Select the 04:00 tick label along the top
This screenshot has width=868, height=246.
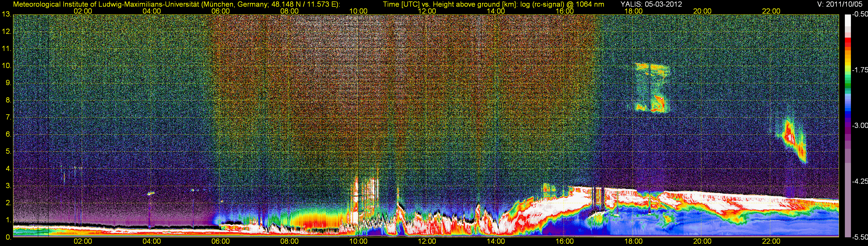(x=152, y=11)
